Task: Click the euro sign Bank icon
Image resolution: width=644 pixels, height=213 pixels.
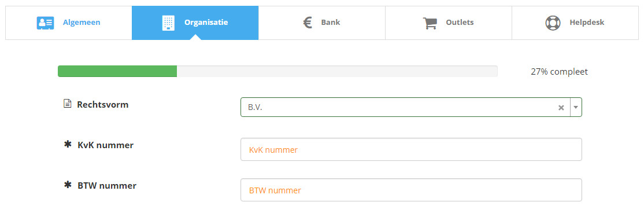Action: 308,22
